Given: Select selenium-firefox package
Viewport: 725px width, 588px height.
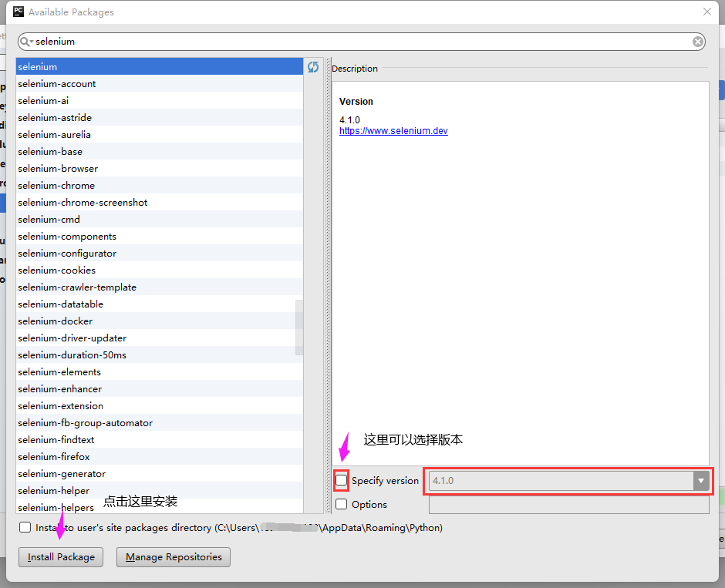Looking at the screenshot, I should (x=160, y=456).
